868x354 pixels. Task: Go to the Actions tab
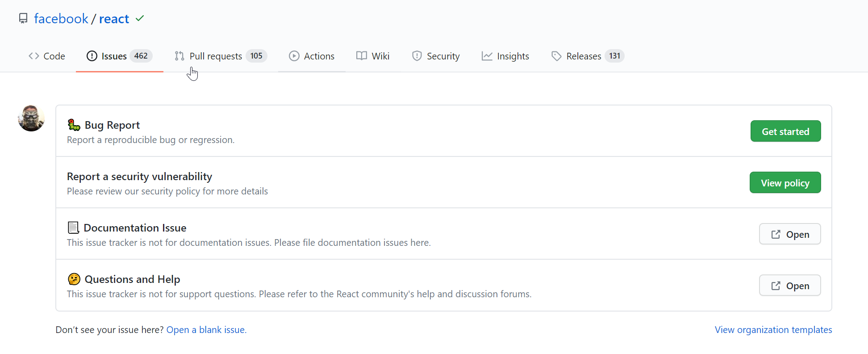(x=312, y=56)
